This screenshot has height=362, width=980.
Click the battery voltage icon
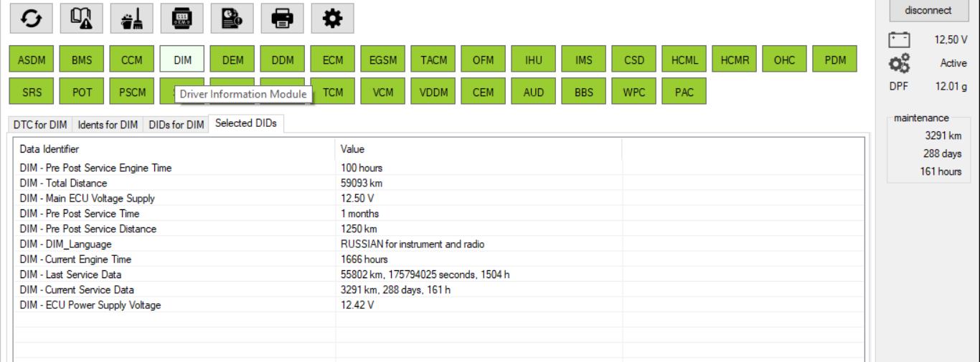pyautogui.click(x=899, y=39)
